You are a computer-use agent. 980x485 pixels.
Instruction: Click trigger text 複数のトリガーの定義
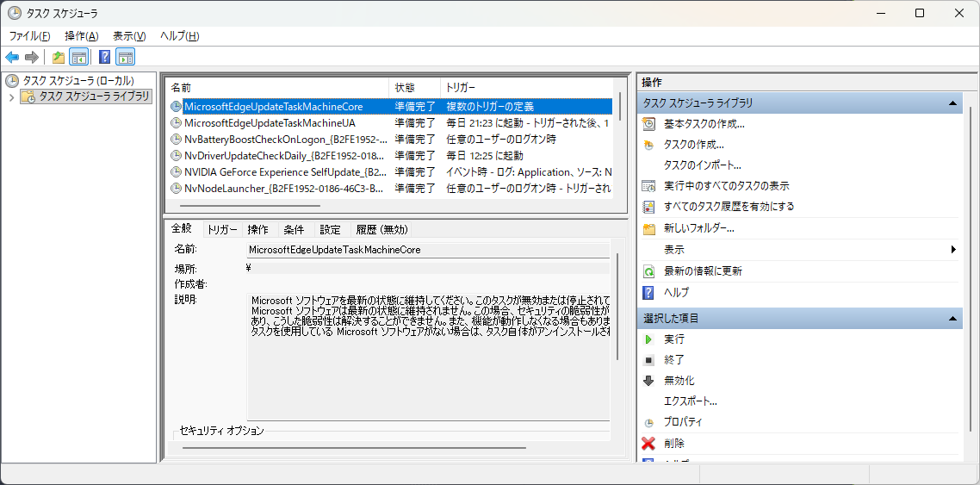[x=490, y=107]
